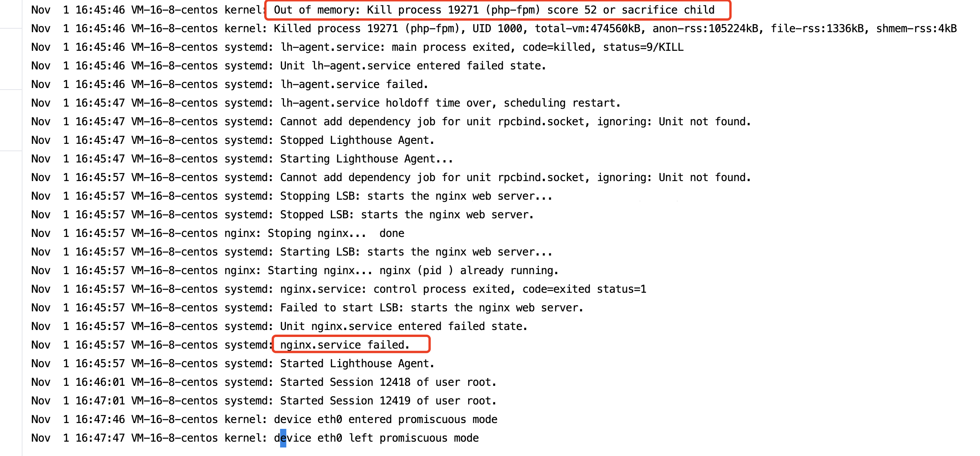
Task: Click the 'Started Session 12418 of user root' line
Action: pyautogui.click(x=264, y=382)
